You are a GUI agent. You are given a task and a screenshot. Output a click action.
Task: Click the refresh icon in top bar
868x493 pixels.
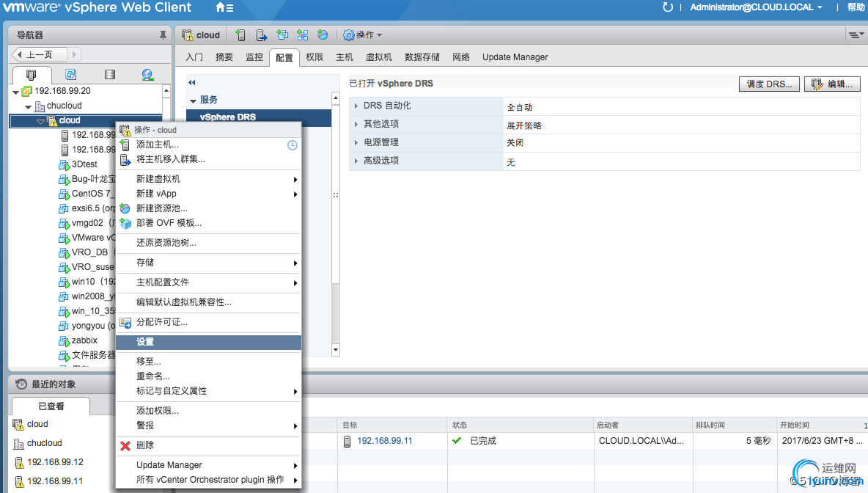click(668, 7)
